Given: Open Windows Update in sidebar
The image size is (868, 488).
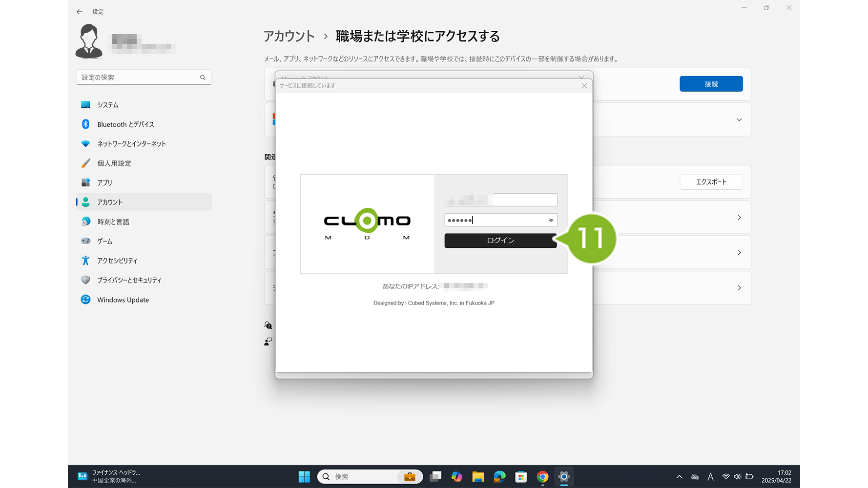Looking at the screenshot, I should pyautogui.click(x=144, y=300).
